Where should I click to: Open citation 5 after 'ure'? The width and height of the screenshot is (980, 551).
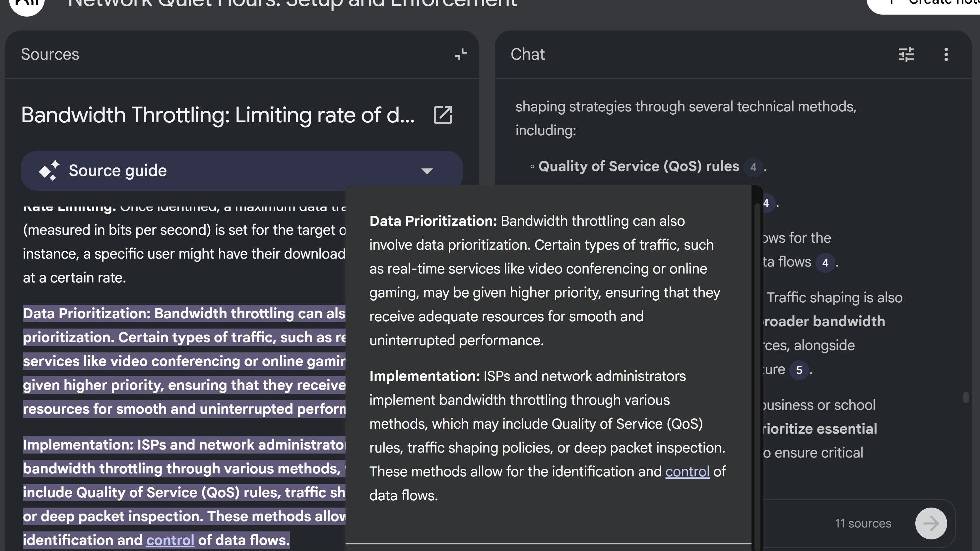(799, 370)
